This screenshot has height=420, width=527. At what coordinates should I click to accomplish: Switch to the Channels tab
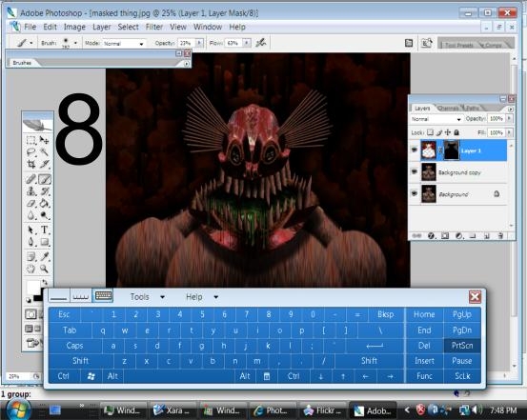448,109
